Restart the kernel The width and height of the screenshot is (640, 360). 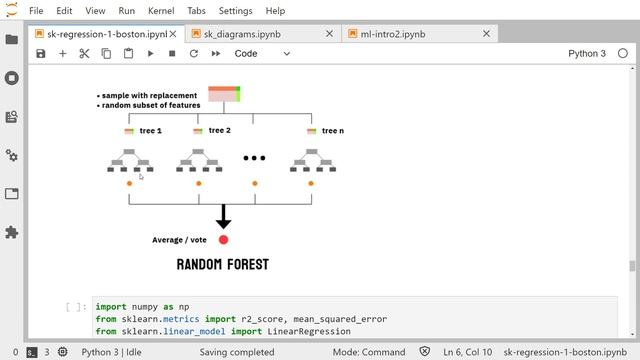(194, 53)
